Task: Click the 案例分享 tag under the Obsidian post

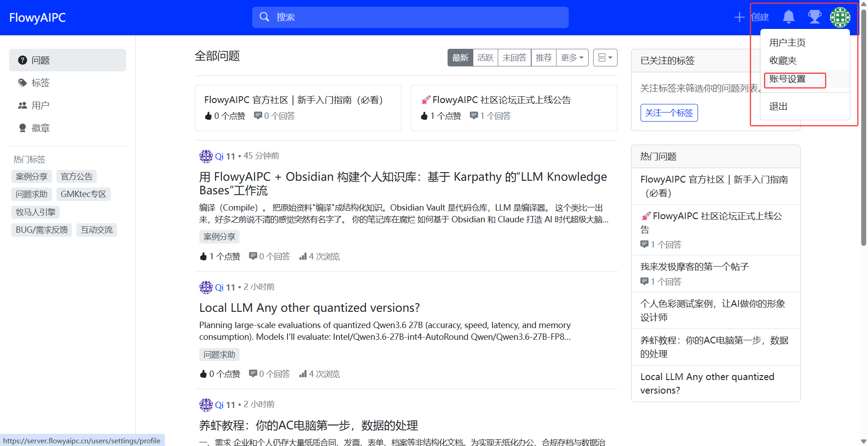Action: coord(220,237)
